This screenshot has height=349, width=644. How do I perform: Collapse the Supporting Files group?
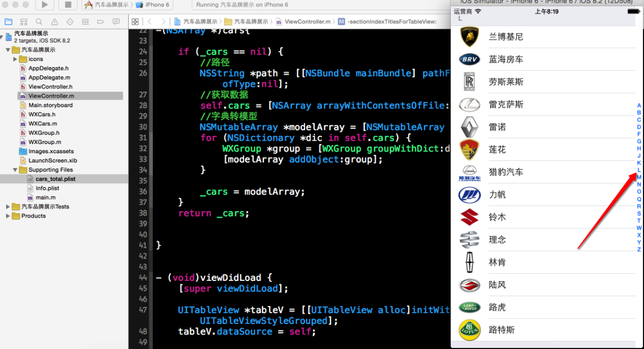tap(15, 170)
